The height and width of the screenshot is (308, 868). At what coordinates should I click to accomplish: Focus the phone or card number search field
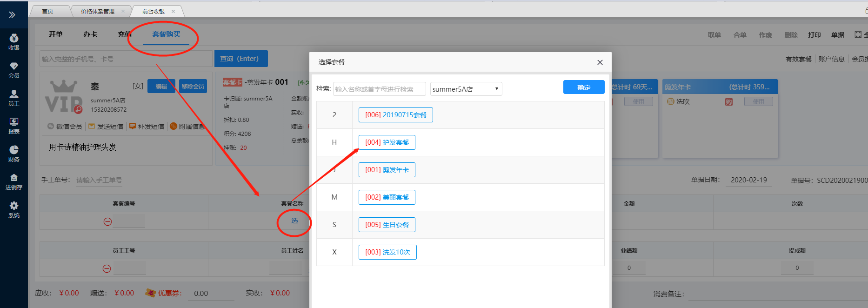pyautogui.click(x=126, y=59)
